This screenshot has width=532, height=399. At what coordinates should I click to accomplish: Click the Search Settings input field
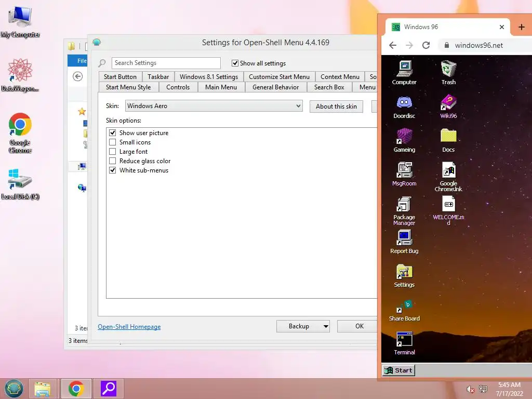pyautogui.click(x=166, y=63)
